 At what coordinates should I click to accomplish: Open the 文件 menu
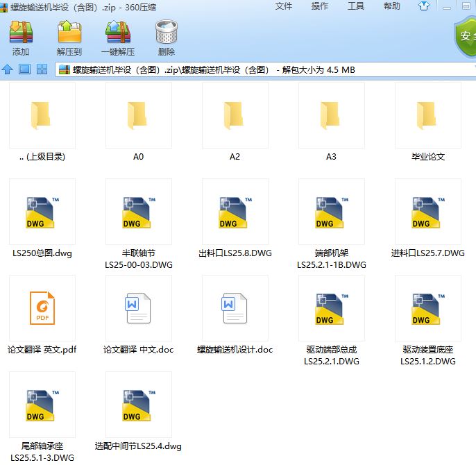[x=284, y=6]
